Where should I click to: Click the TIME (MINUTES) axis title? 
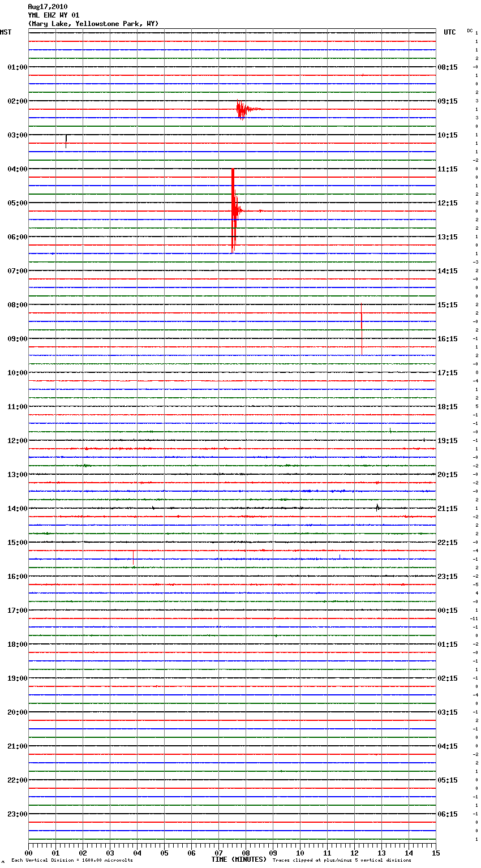pyautogui.click(x=239, y=860)
